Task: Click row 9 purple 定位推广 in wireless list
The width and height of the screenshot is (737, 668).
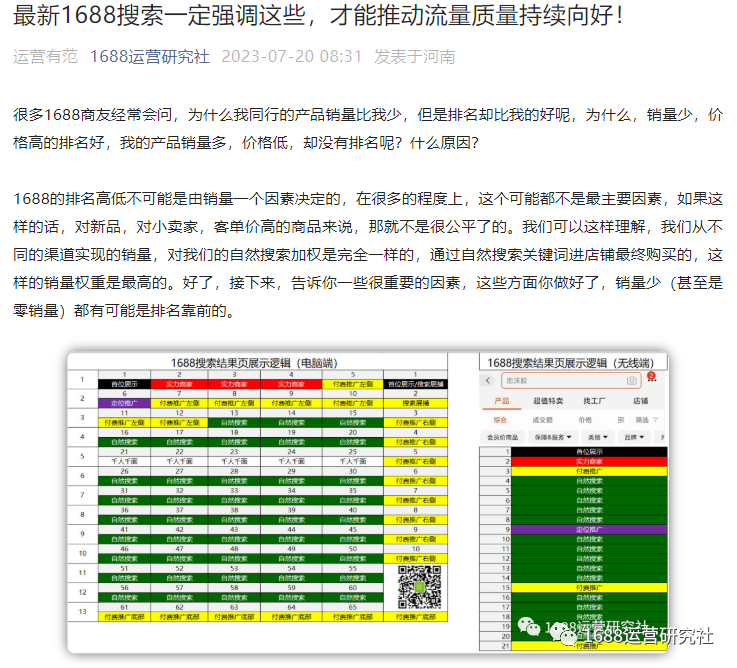Action: (589, 529)
